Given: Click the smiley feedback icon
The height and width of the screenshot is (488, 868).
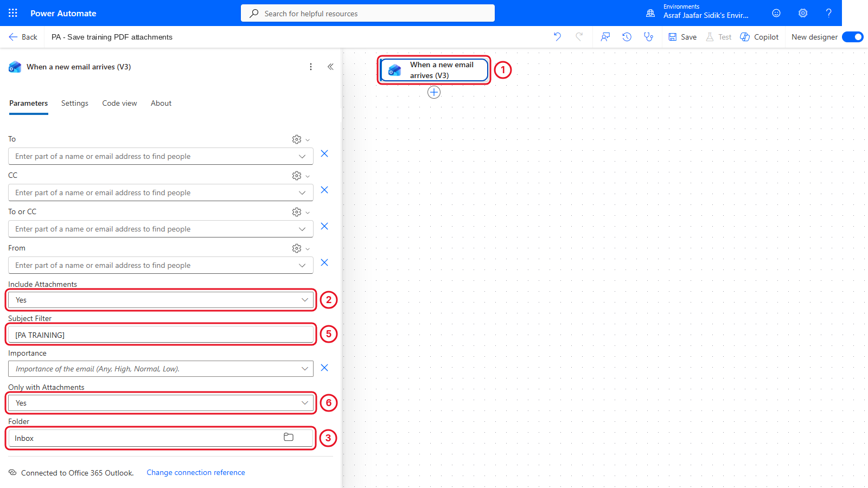Looking at the screenshot, I should [776, 13].
